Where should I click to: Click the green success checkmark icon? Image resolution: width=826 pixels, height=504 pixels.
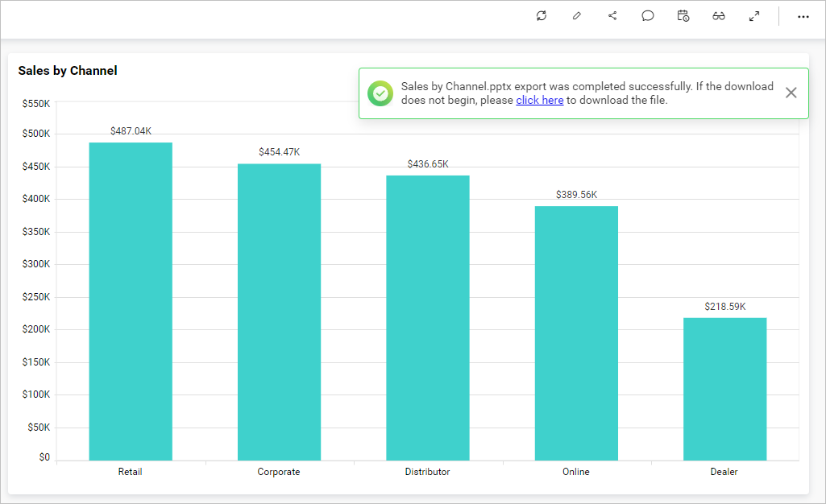coord(380,93)
